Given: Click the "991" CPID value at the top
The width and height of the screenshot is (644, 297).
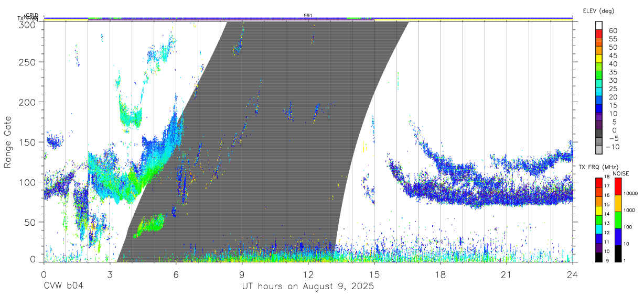Looking at the screenshot, I should (308, 16).
